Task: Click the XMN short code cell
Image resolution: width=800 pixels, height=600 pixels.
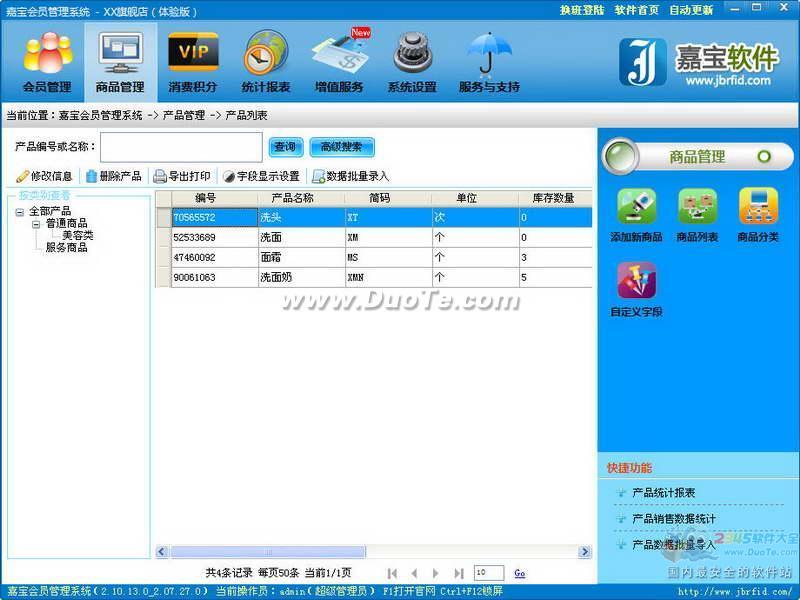Action: 388,277
